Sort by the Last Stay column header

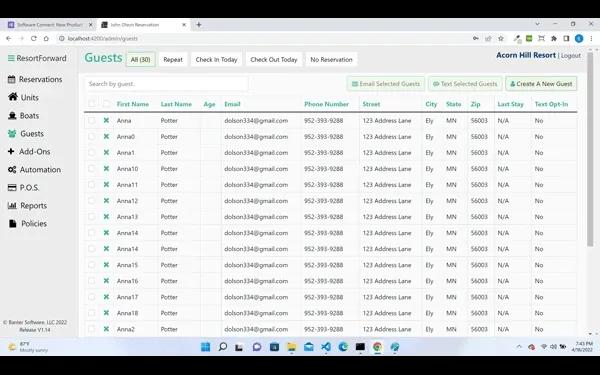(510, 104)
